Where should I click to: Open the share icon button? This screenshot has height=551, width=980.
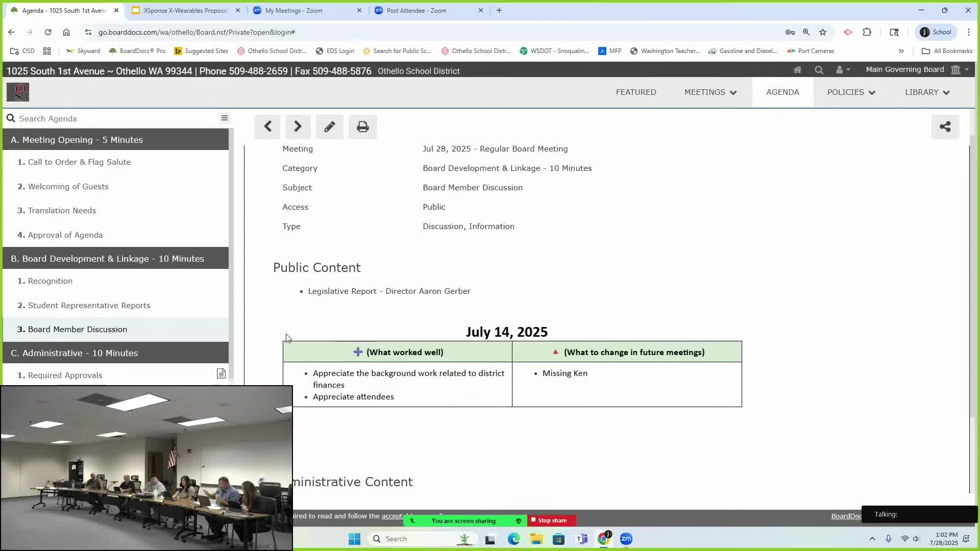945,127
